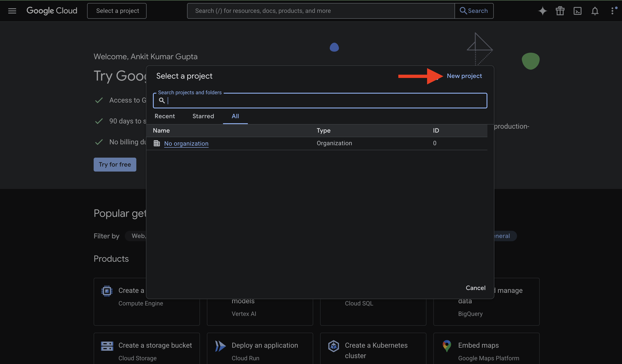
Task: Click the Cloud Storage bucket icon
Action: pyautogui.click(x=107, y=346)
